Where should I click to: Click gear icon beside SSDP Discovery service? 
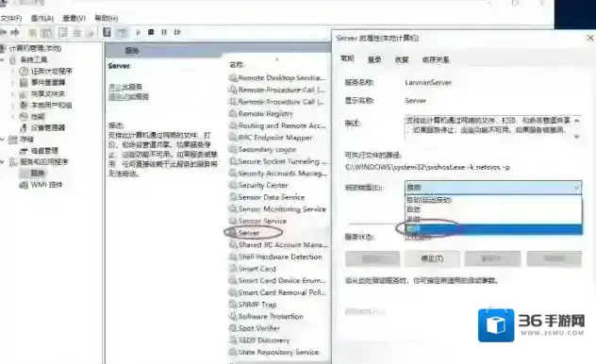point(233,340)
